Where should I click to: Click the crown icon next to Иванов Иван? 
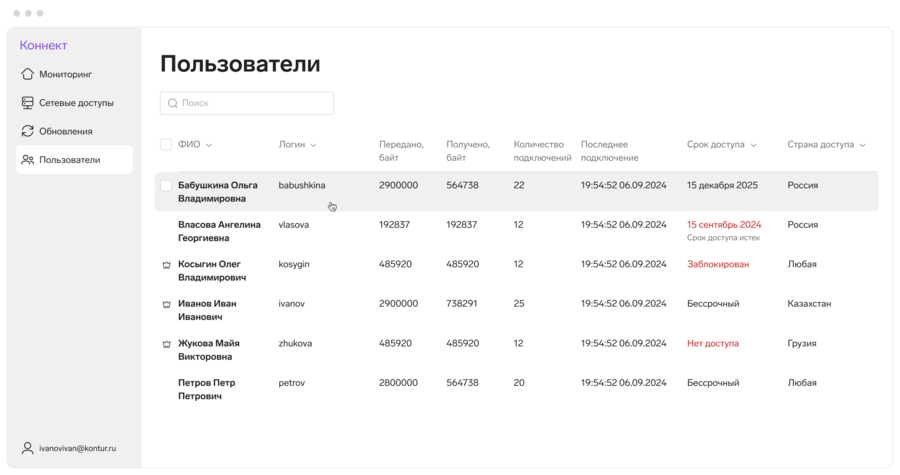pos(166,304)
